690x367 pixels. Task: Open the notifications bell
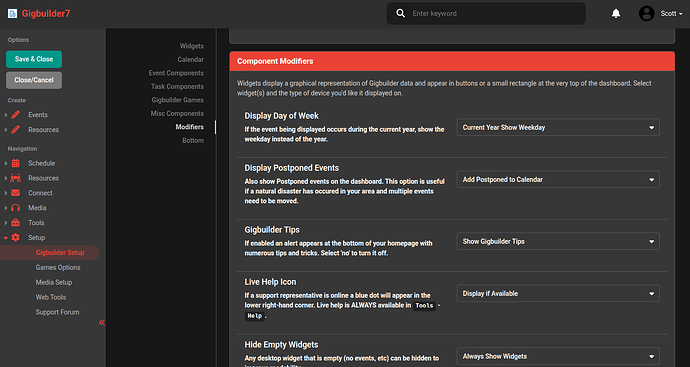click(616, 14)
